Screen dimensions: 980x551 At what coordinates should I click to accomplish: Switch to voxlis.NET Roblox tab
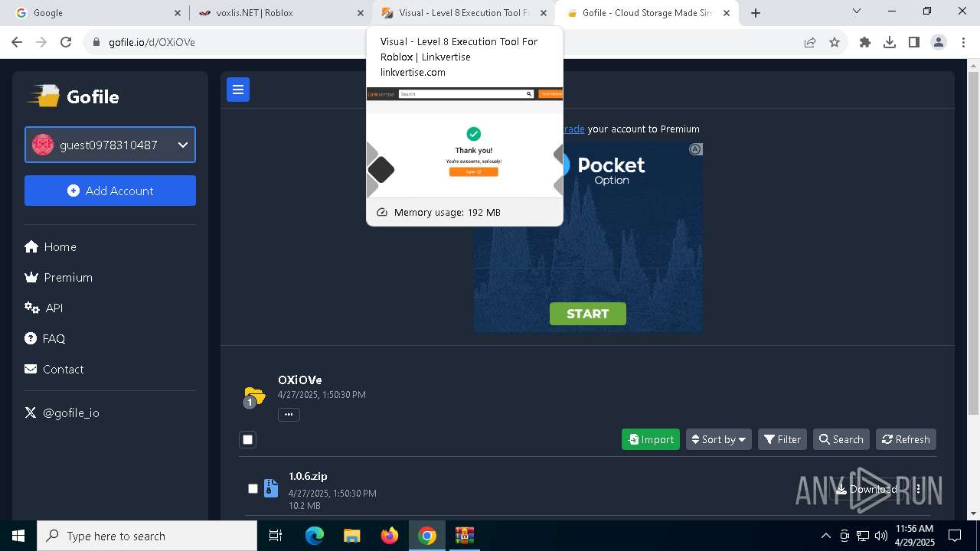pyautogui.click(x=279, y=13)
